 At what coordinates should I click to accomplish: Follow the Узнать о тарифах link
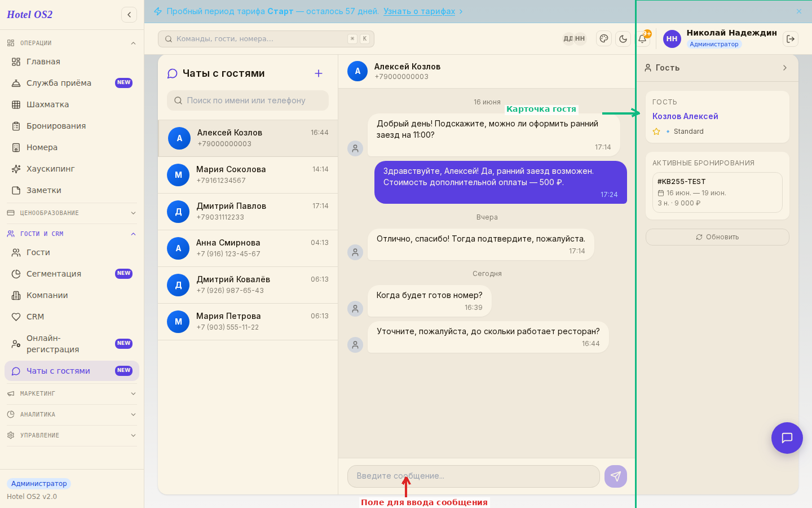click(419, 11)
